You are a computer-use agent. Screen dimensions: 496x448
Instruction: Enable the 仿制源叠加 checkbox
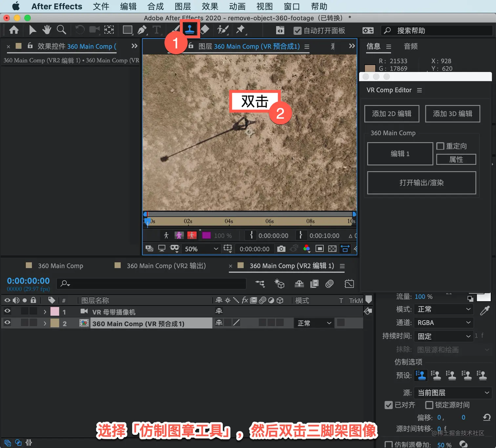tap(388, 444)
